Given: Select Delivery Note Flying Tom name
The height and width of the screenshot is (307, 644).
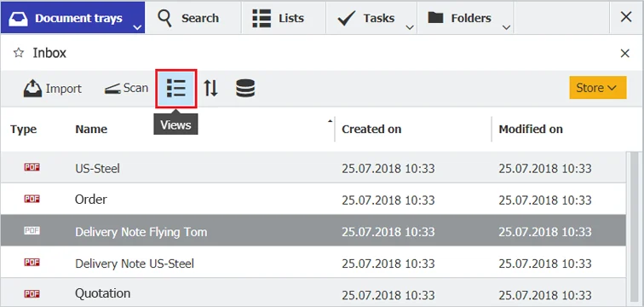Looking at the screenshot, I should pos(141,232).
